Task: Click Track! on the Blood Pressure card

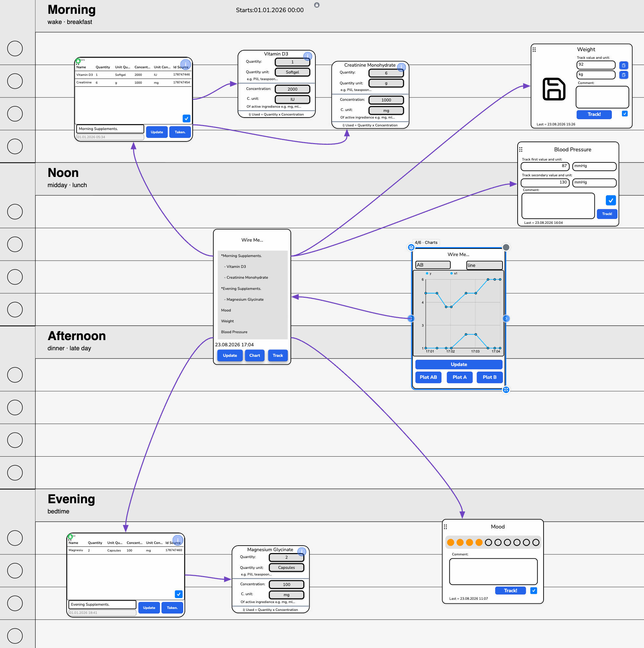Action: click(x=607, y=214)
